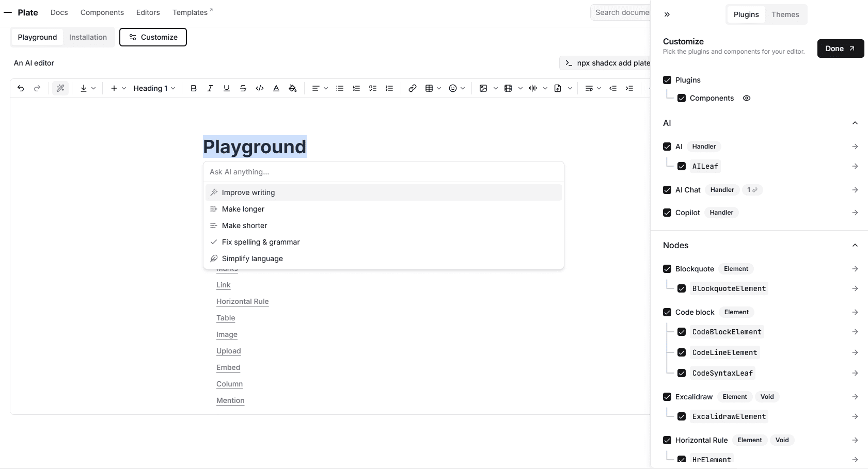
Task: Click the file upload icon
Action: tap(558, 88)
